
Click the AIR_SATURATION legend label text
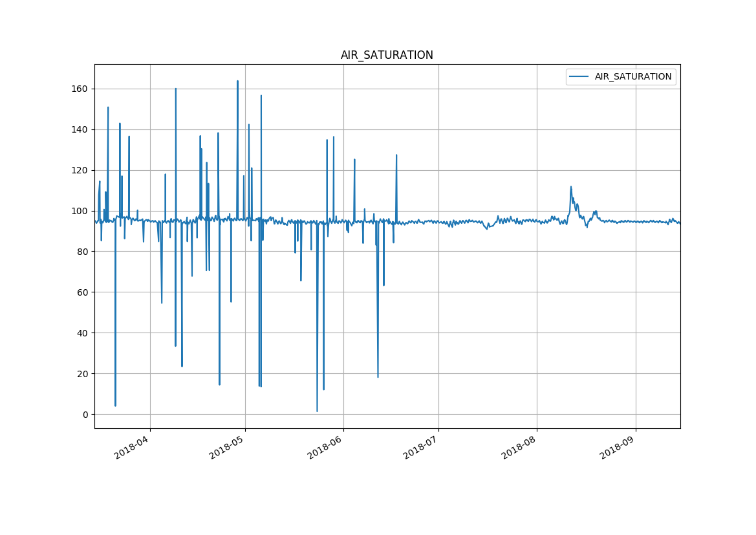(632, 76)
